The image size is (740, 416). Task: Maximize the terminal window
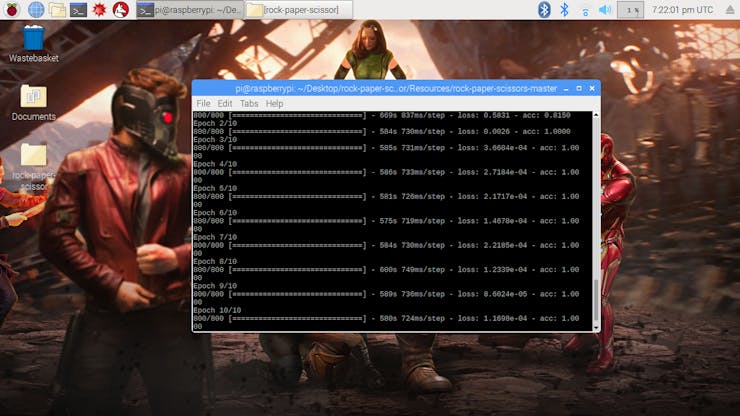[x=579, y=88]
